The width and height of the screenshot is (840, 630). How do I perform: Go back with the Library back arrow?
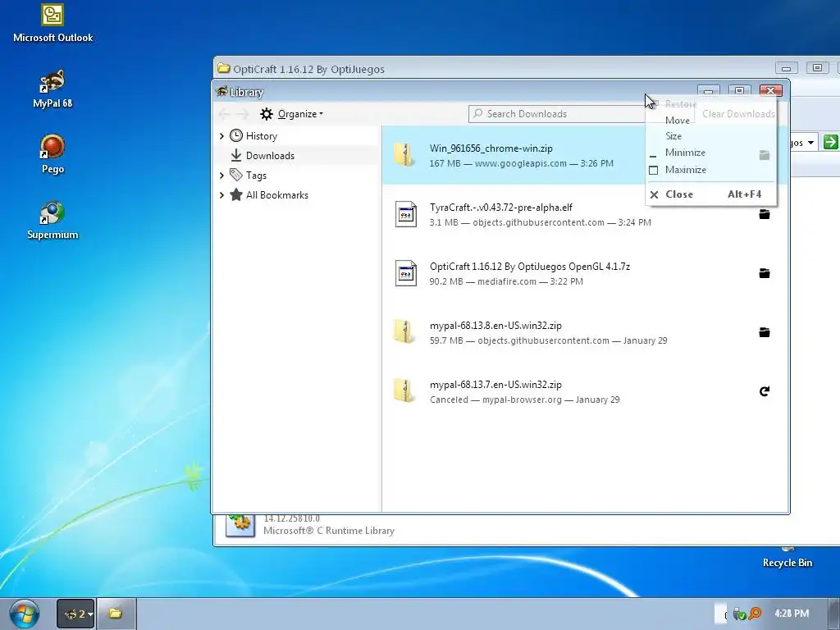(x=225, y=113)
